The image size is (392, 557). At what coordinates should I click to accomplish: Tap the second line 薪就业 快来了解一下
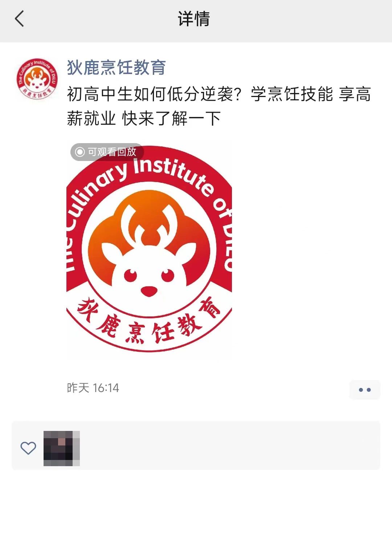[x=144, y=118]
